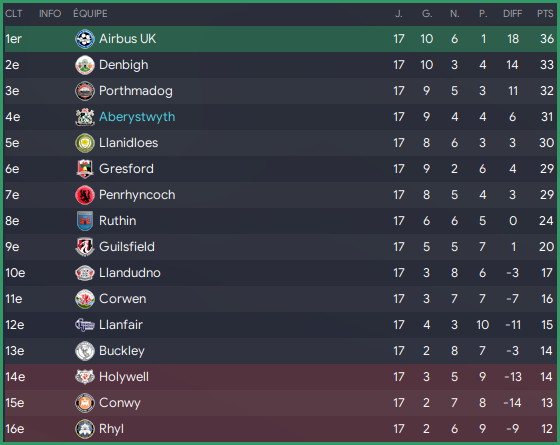Click the CLT column header

[14, 14]
